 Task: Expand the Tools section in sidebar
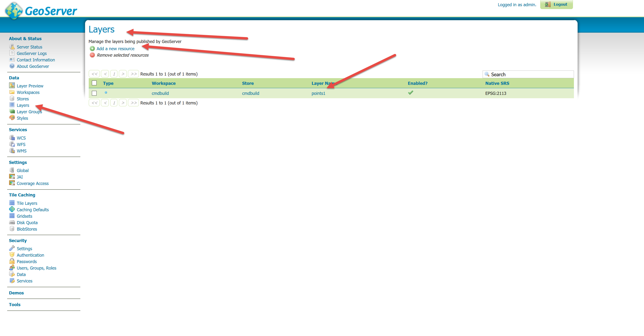[x=15, y=304]
